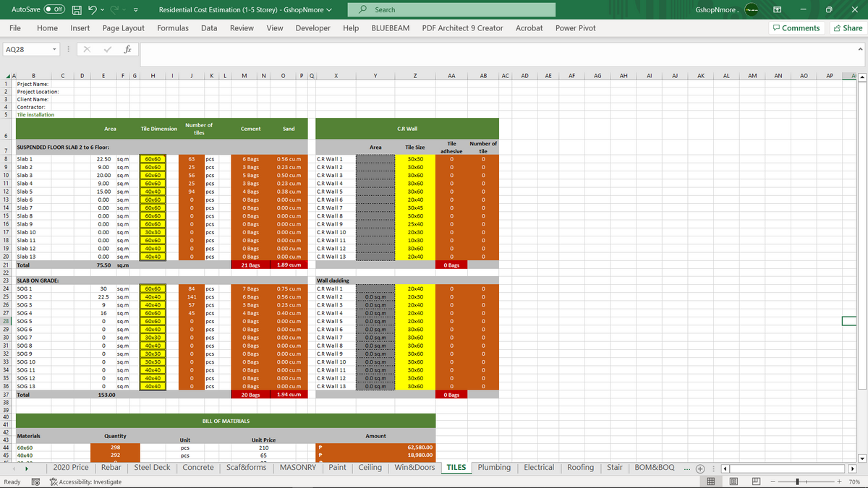
Task: Click Accessibility: Investigate in status bar
Action: pyautogui.click(x=85, y=481)
